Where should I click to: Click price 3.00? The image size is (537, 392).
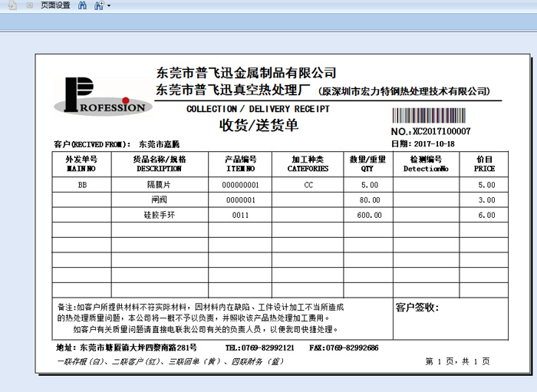point(486,200)
